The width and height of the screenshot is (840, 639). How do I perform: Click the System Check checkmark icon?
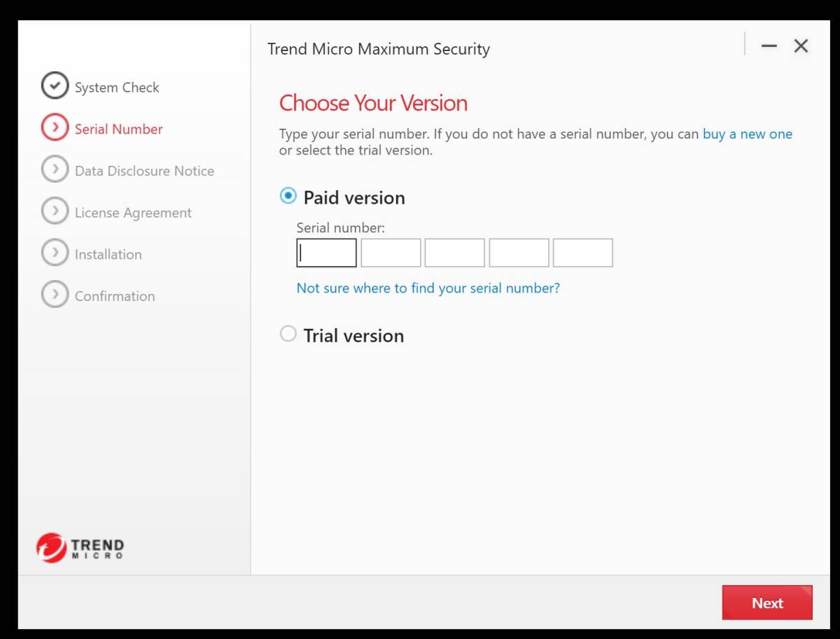point(55,85)
